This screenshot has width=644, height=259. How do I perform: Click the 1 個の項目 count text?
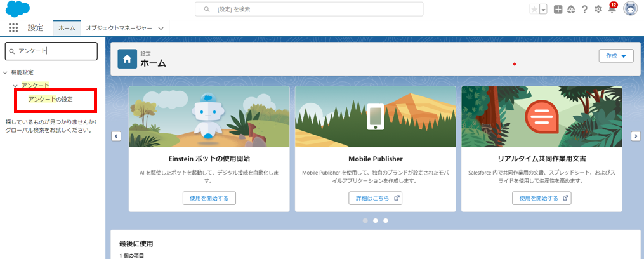tap(132, 256)
